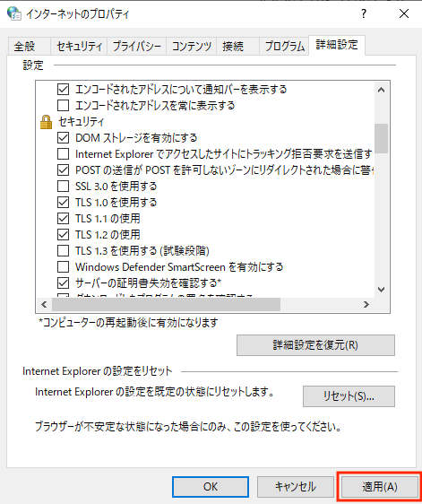422x504 pixels.
Task: Click the リセット(S)... button
Action: (349, 396)
